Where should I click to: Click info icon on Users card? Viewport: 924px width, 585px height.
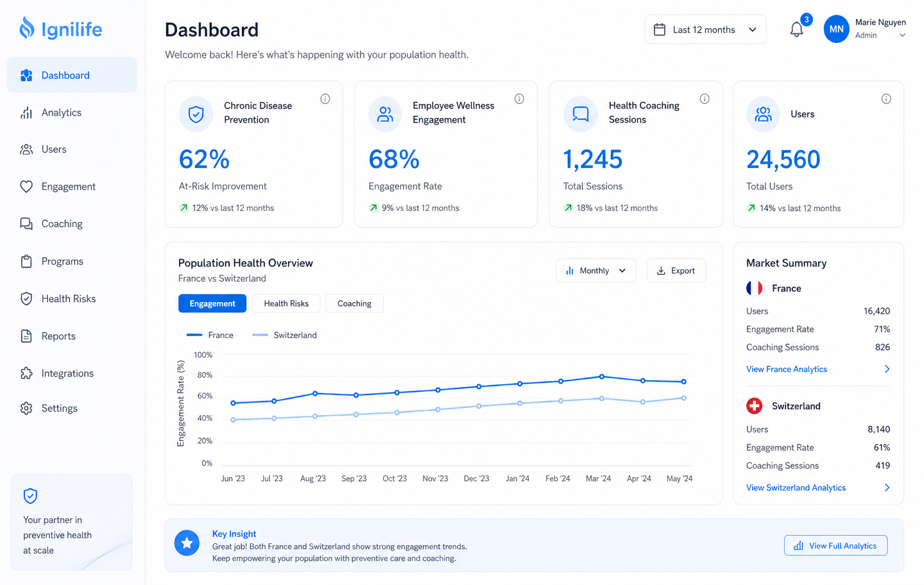point(886,99)
